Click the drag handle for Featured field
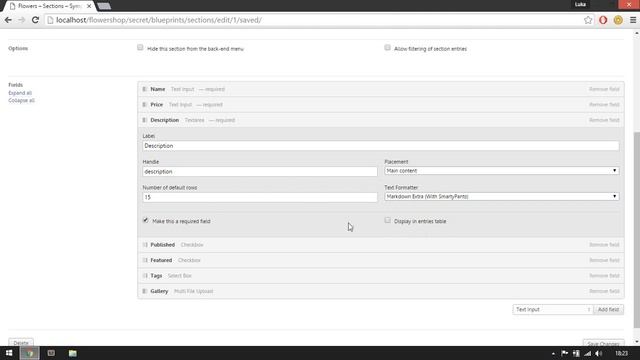Viewport: 640px width, 360px height. (x=144, y=260)
